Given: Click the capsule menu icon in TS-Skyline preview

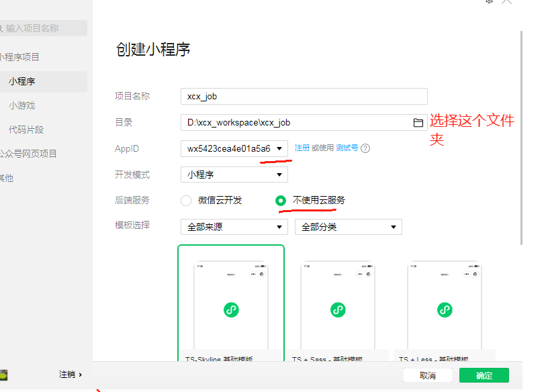Looking at the screenshot, I should (x=257, y=275).
